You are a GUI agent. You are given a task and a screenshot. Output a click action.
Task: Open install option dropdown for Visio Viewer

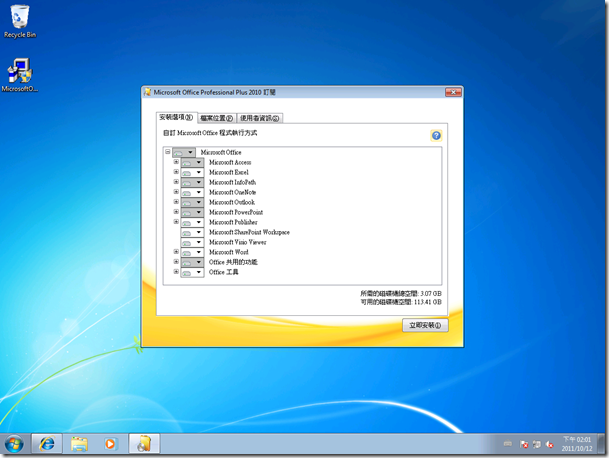tap(192, 242)
